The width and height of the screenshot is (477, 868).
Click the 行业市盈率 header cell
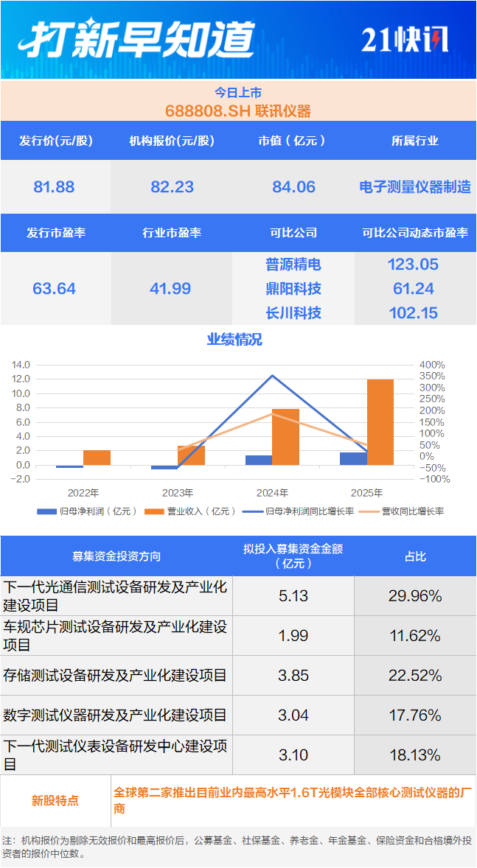[x=172, y=233]
